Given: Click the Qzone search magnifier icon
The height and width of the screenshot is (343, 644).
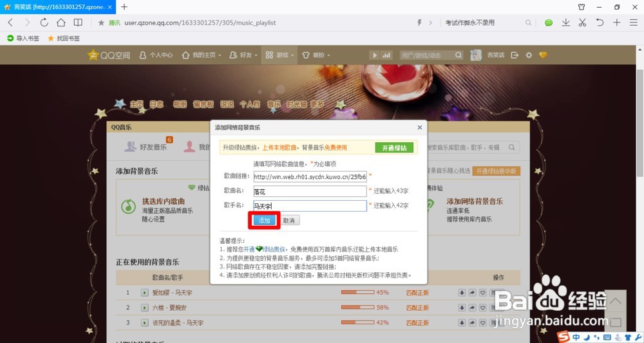Looking at the screenshot, I should click(459, 55).
